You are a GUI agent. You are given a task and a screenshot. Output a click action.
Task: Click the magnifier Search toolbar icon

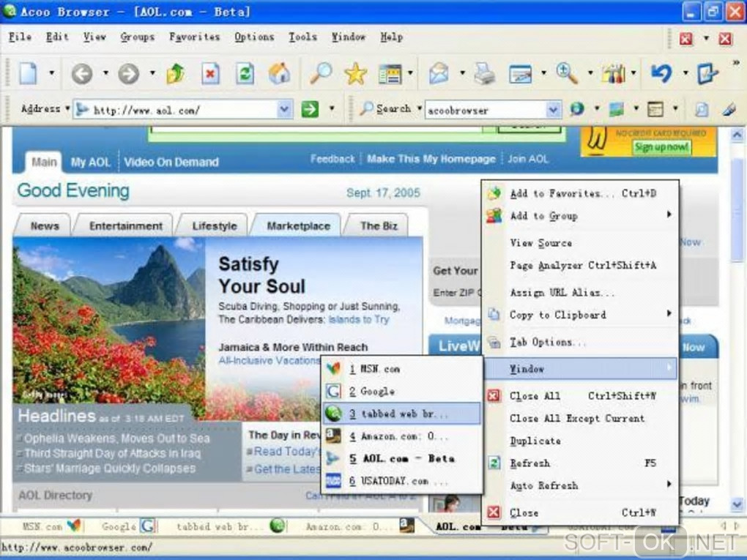click(x=321, y=73)
